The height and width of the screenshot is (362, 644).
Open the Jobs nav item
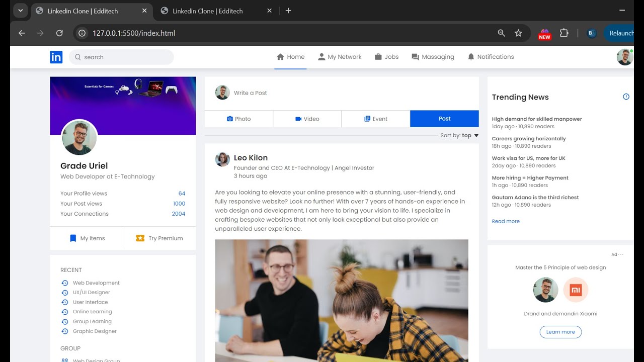[386, 57]
